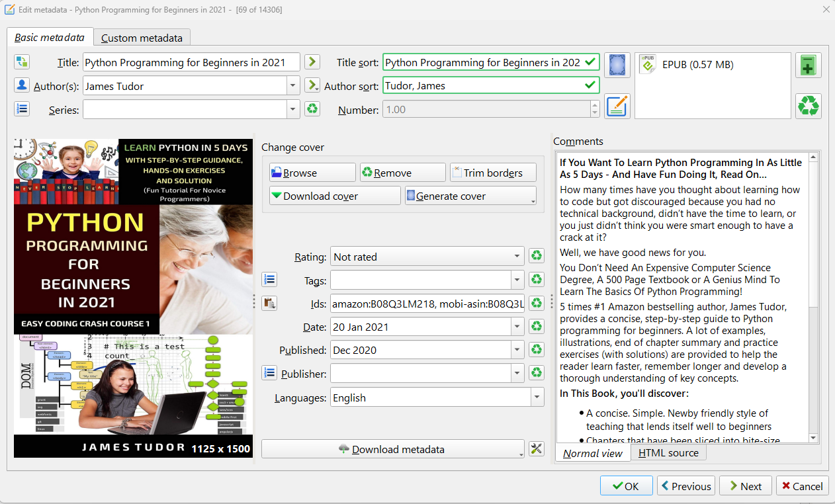Clear the series with recycle icon

(x=312, y=109)
